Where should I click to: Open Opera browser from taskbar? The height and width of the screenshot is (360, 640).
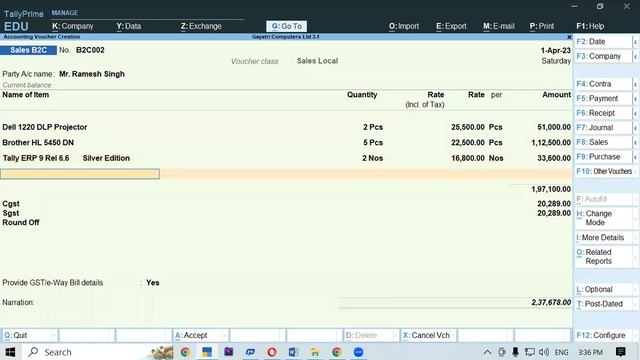tap(272, 352)
